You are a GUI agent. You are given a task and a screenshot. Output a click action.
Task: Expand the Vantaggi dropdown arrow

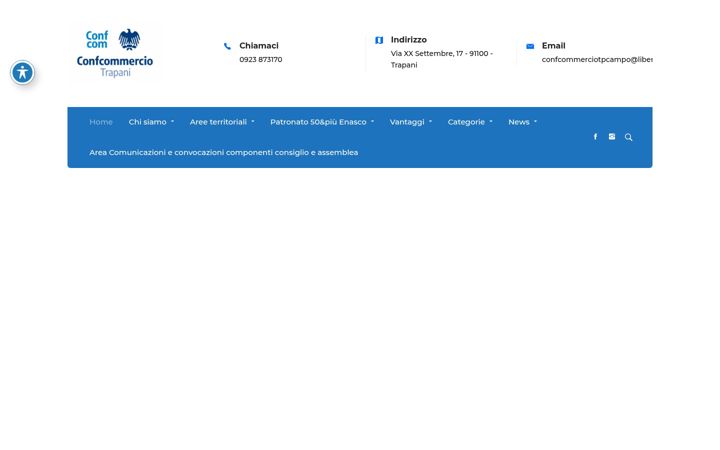pos(430,122)
